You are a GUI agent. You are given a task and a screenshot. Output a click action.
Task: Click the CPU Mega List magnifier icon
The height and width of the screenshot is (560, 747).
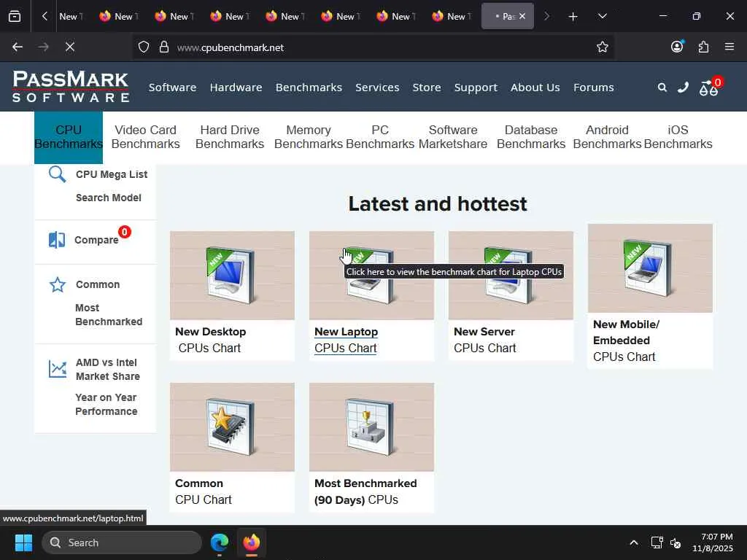(x=57, y=174)
